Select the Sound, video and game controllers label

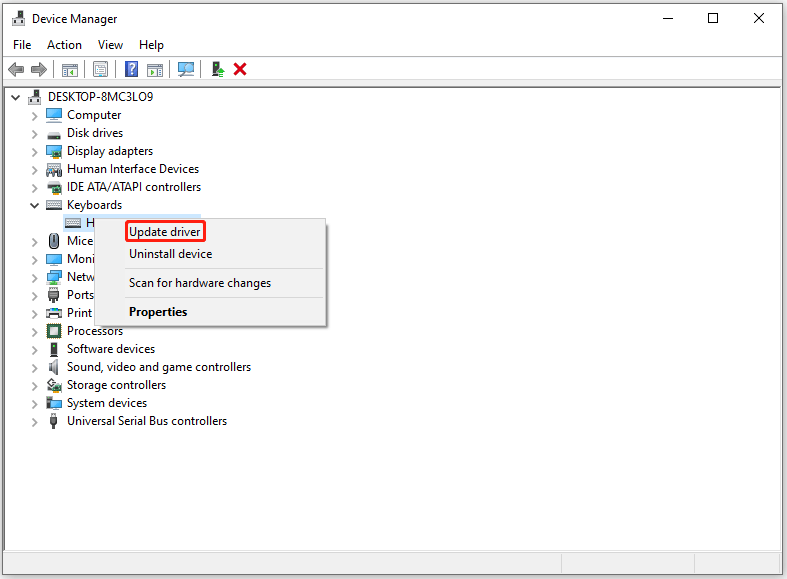pos(159,367)
